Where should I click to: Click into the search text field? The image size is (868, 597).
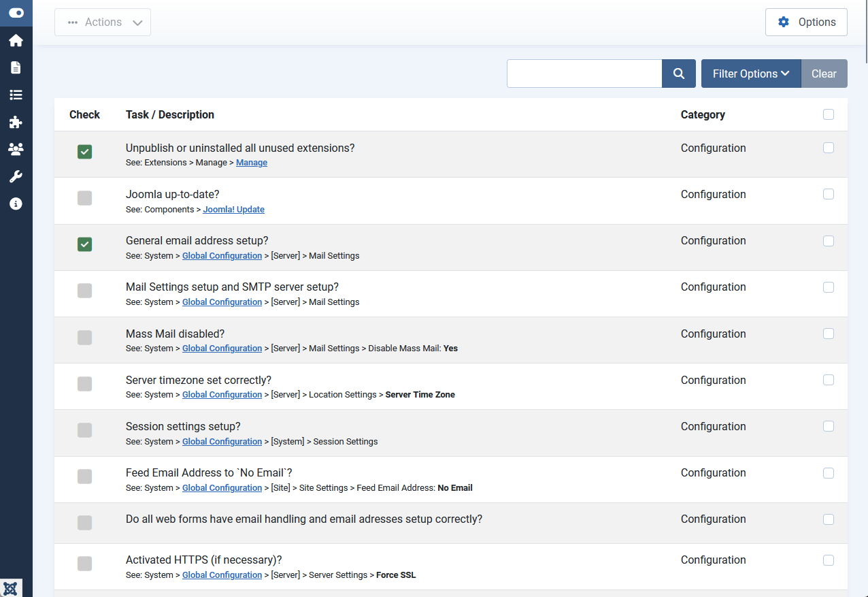(x=584, y=74)
